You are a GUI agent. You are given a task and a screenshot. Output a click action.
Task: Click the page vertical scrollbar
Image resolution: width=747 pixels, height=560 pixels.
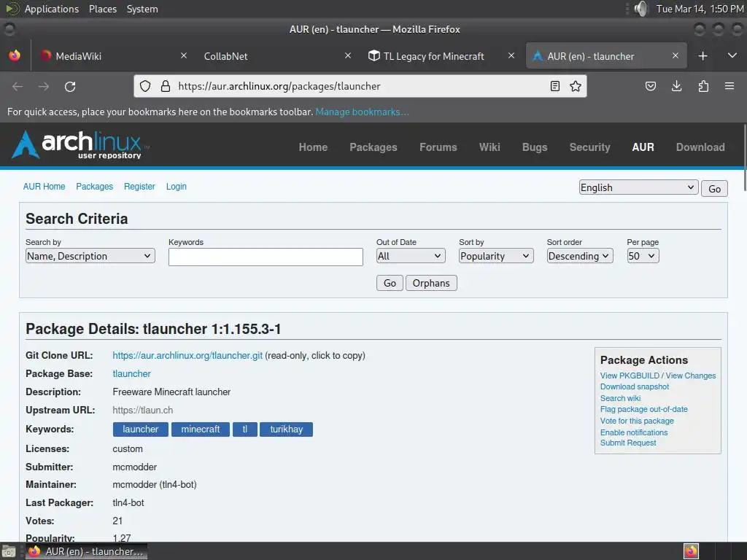click(x=744, y=157)
